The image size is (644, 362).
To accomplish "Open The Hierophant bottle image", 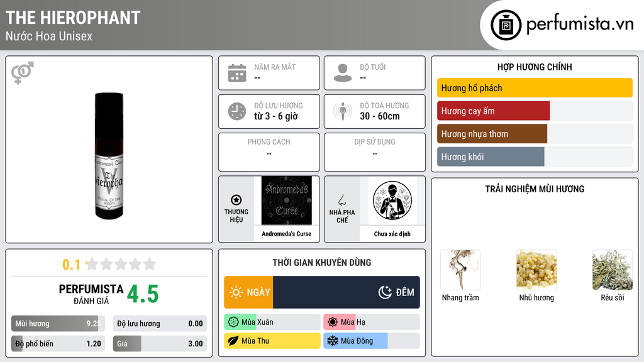I will coord(109,156).
